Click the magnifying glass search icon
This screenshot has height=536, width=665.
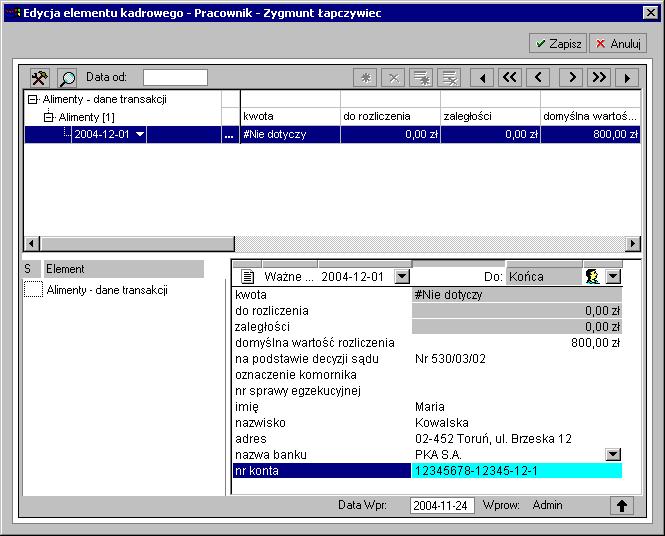point(67,78)
